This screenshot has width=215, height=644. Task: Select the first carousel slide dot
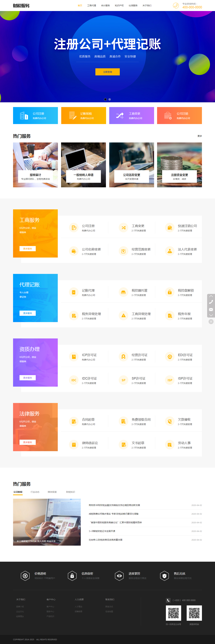tap(105, 99)
